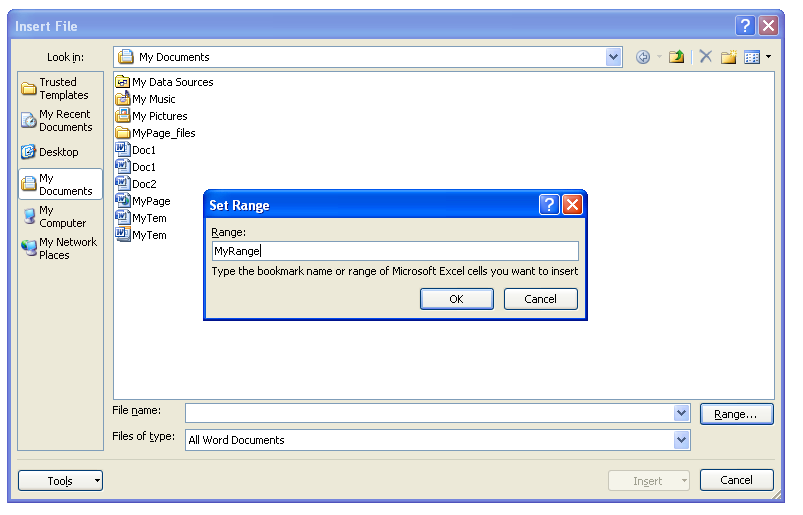This screenshot has height=515, width=803.
Task: Open the Views icon in toolbar
Action: pyautogui.click(x=752, y=57)
